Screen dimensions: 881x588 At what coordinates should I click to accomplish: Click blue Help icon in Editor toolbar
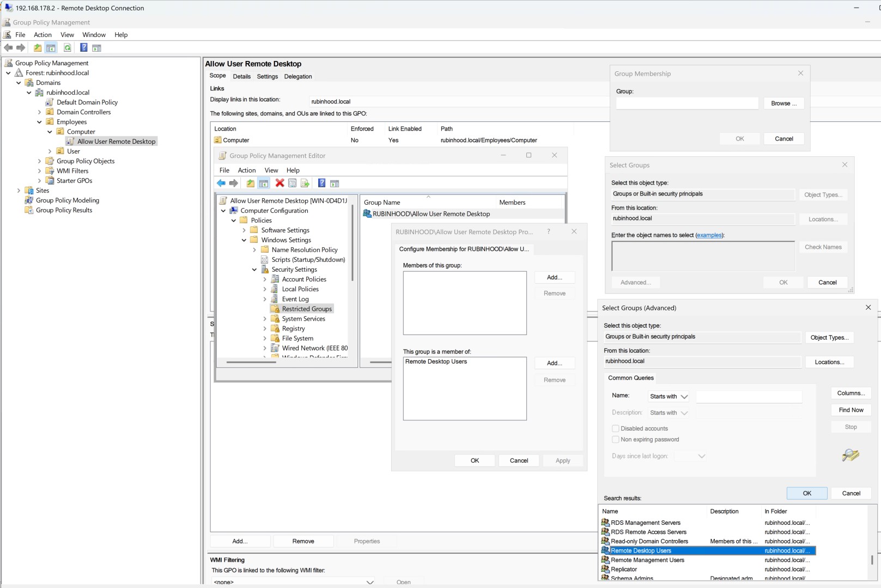tap(321, 183)
